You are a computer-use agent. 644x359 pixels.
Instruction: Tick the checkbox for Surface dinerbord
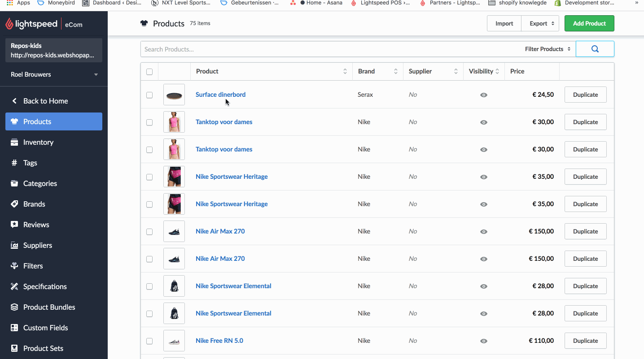pos(149,95)
